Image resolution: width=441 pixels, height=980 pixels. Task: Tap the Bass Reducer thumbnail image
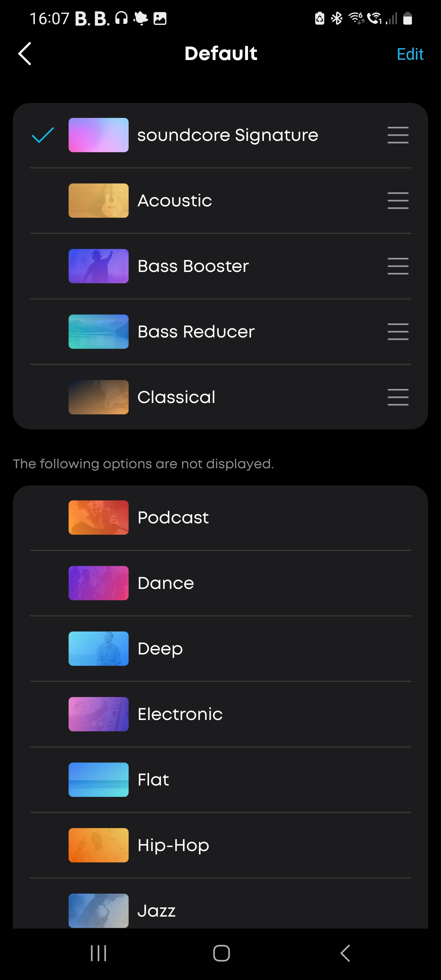[98, 331]
